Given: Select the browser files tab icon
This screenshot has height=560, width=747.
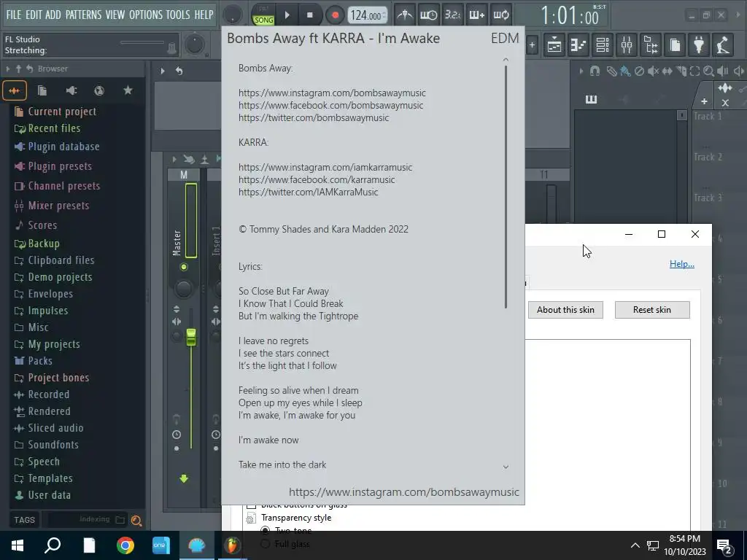Looking at the screenshot, I should click(x=42, y=90).
